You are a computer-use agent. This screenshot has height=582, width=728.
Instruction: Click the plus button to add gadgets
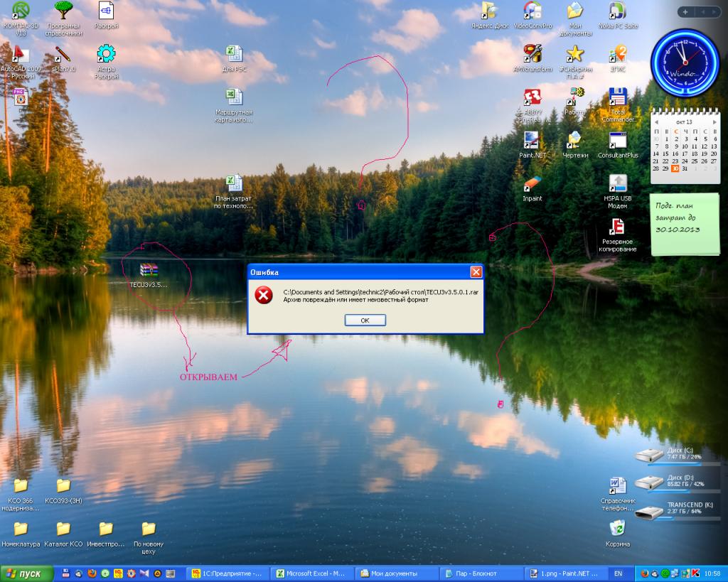685,11
